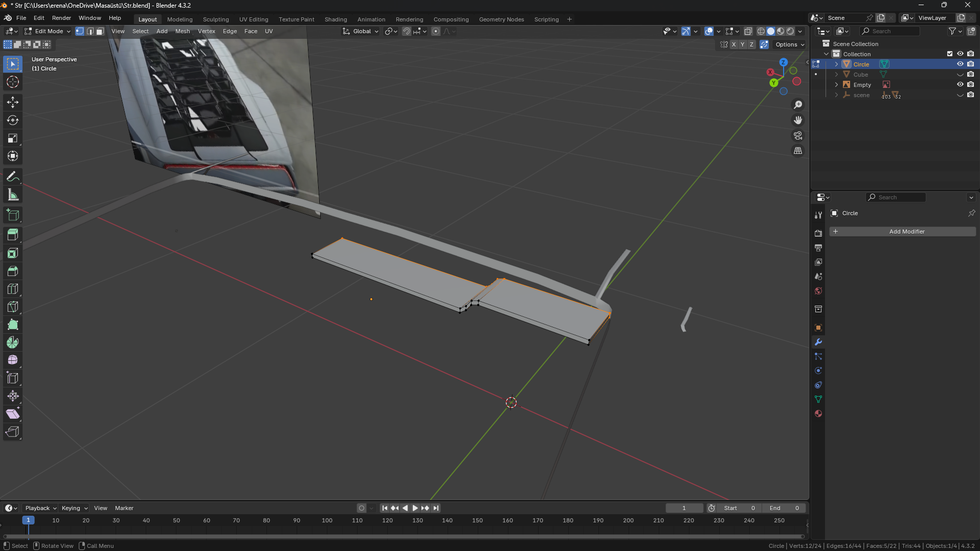Open the Keying dropdown in timeline
This screenshot has width=980, height=551.
(74, 508)
